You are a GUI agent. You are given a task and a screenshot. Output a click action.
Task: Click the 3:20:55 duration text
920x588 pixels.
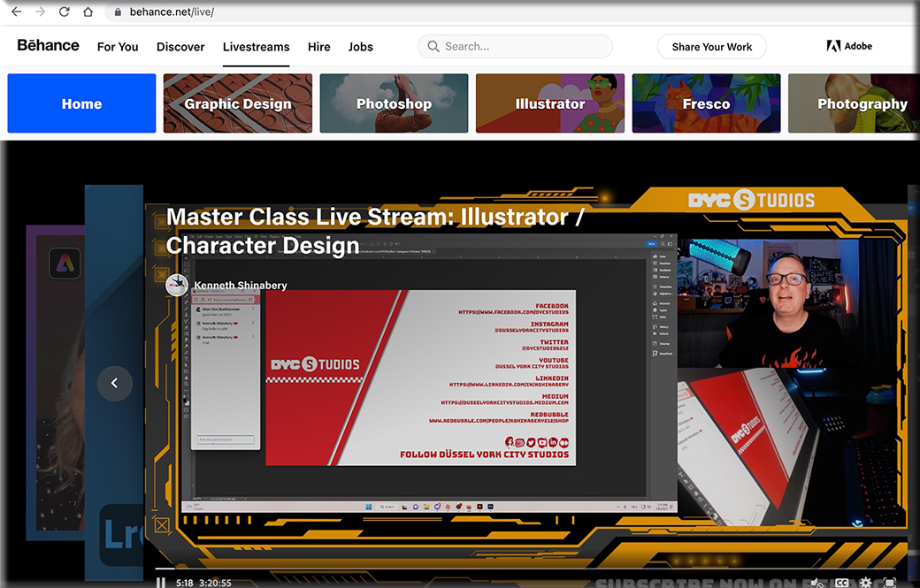pyautogui.click(x=215, y=583)
